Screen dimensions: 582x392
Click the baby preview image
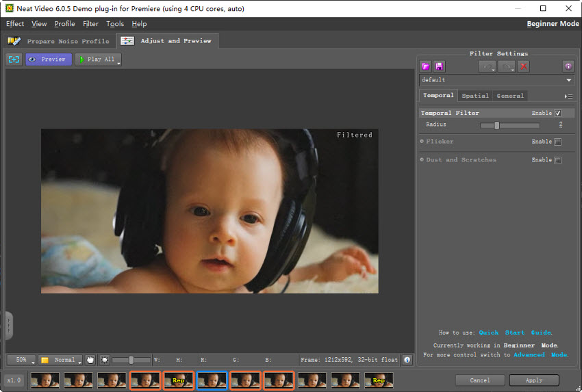coord(210,211)
